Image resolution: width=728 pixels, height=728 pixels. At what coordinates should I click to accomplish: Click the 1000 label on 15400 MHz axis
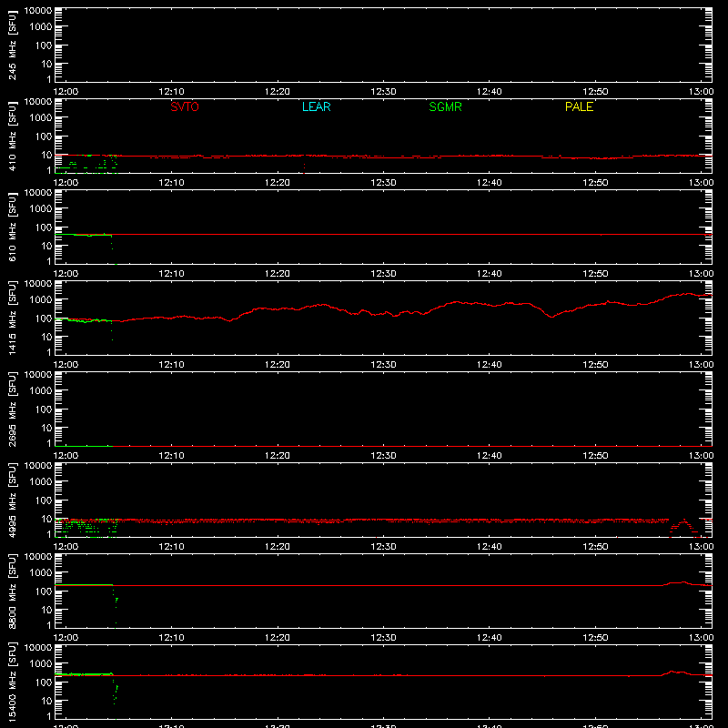click(41, 664)
